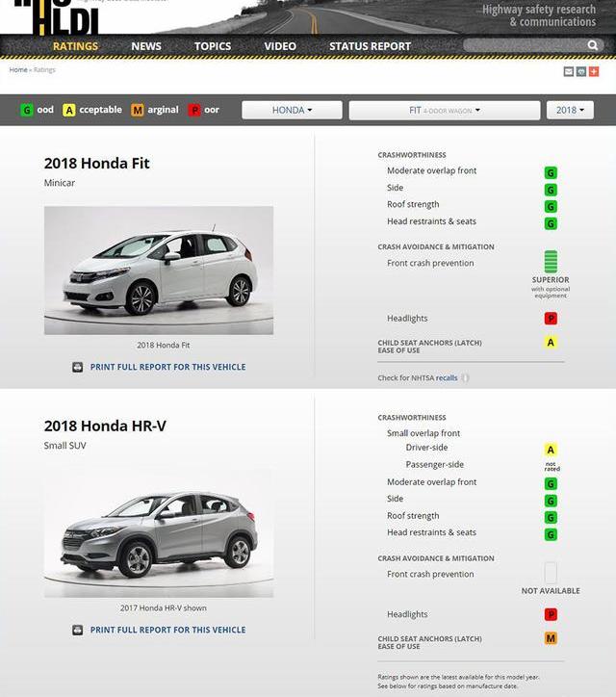Click the red plus share icon

pyautogui.click(x=594, y=71)
